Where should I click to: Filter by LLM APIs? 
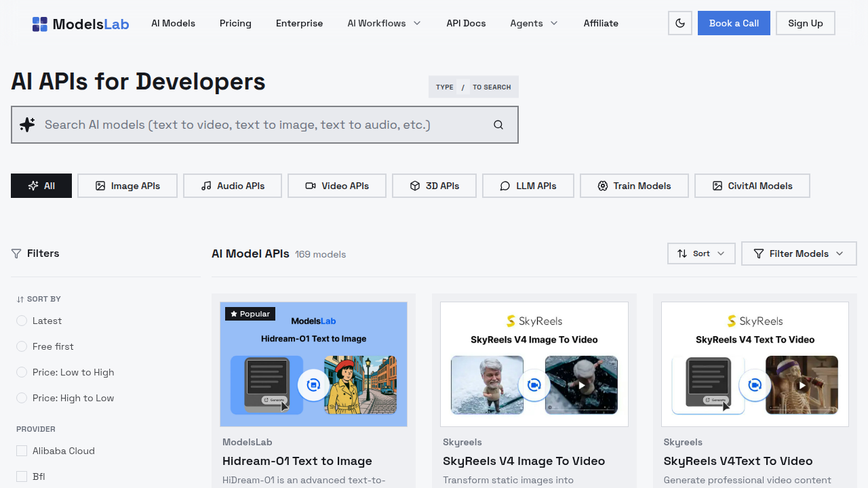pyautogui.click(x=528, y=186)
